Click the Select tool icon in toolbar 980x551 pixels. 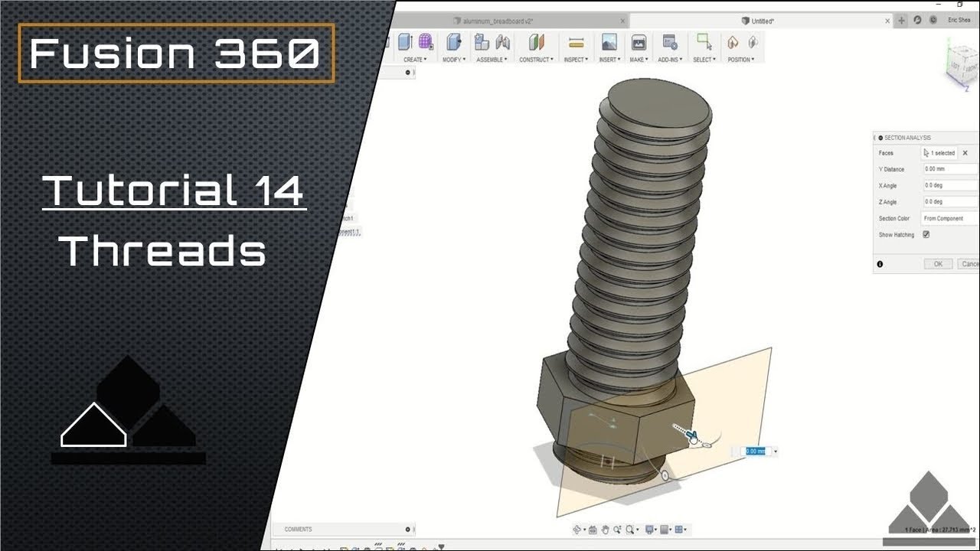pyautogui.click(x=704, y=42)
